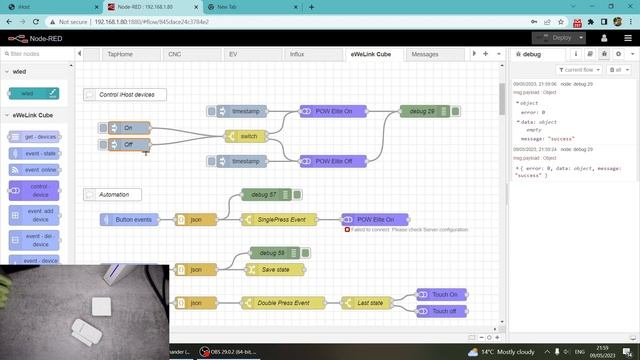
Task: Switch to the TapHome flow tab
Action: (131, 54)
